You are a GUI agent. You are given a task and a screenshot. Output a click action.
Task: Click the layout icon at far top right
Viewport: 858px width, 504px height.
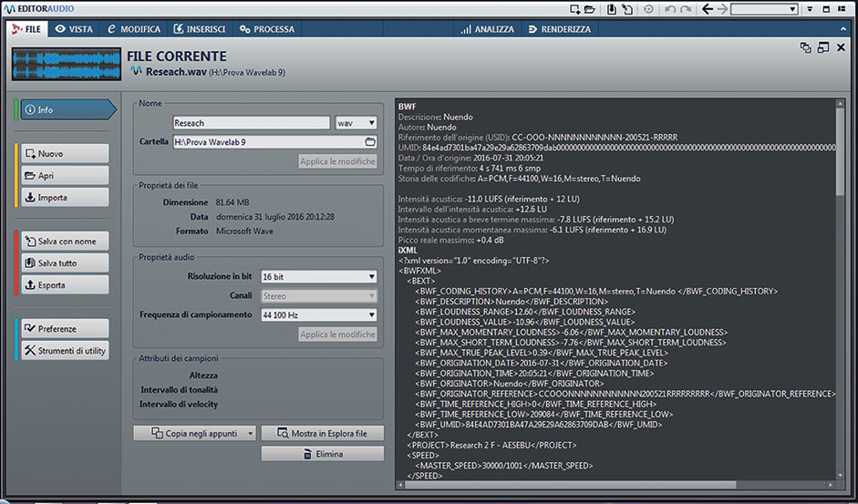tap(843, 9)
